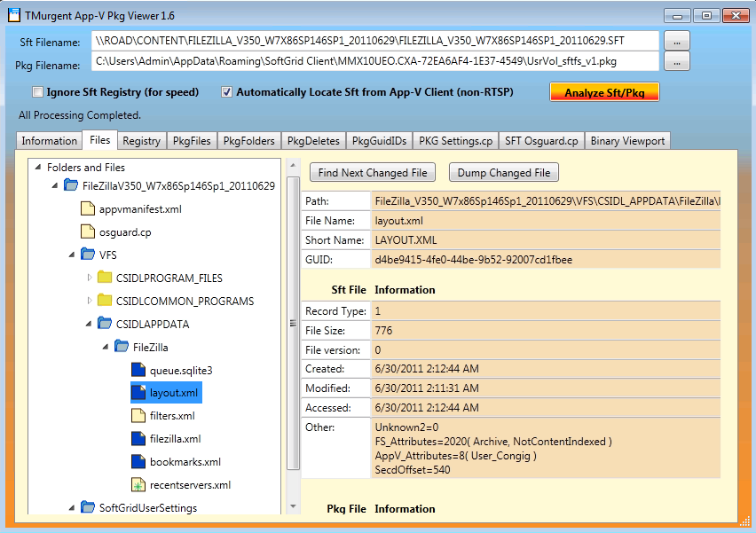
Task: Click the window resize grip corner
Action: (745, 520)
